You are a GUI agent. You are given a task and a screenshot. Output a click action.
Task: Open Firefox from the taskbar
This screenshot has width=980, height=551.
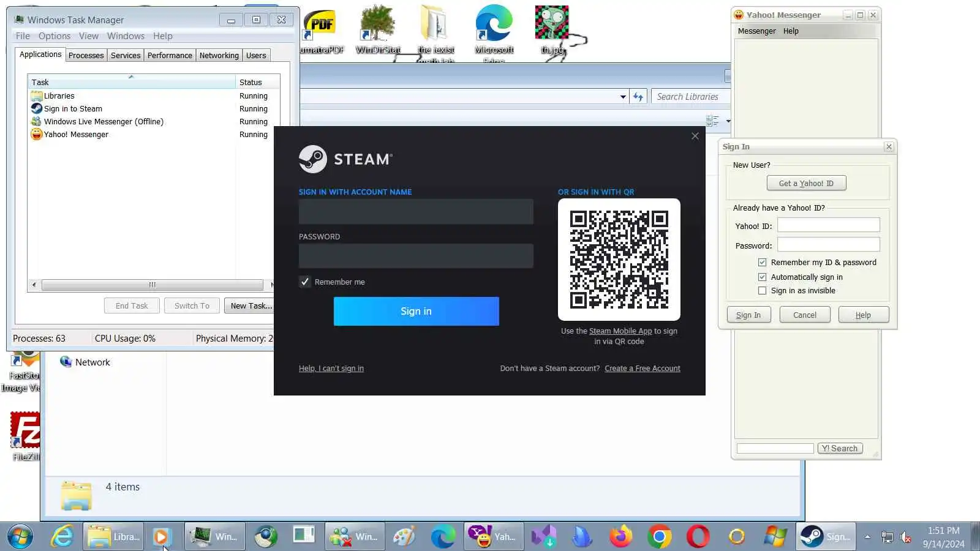coord(621,536)
